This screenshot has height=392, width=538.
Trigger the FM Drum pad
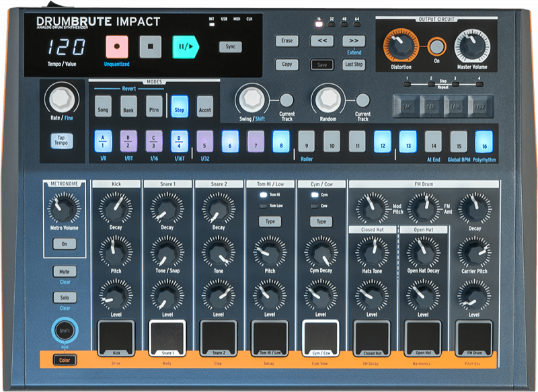tap(474, 336)
